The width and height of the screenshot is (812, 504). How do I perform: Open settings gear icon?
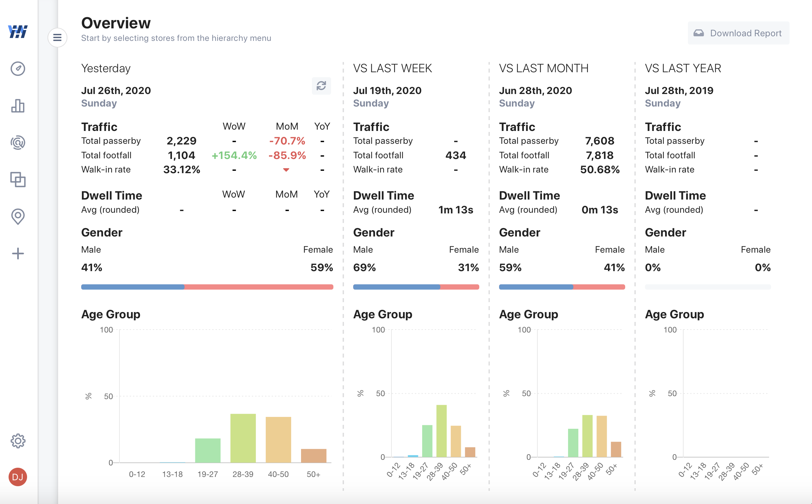tap(18, 441)
